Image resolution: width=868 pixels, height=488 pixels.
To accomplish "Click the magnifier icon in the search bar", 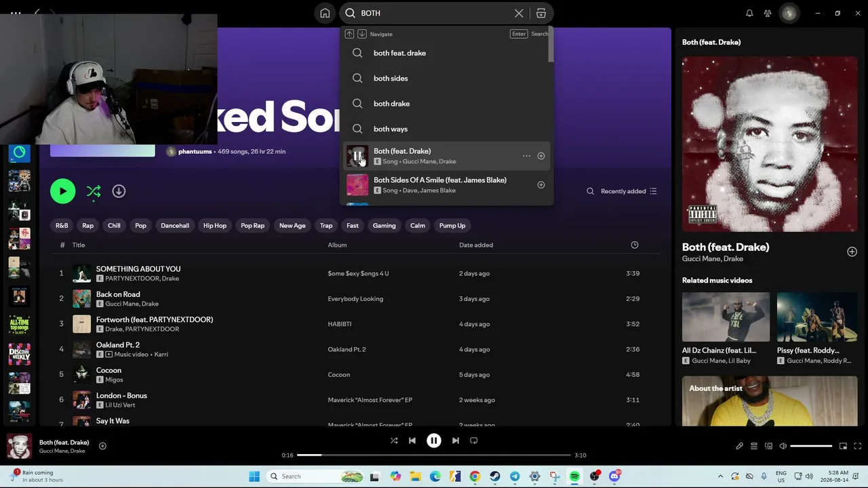I will 350,13.
